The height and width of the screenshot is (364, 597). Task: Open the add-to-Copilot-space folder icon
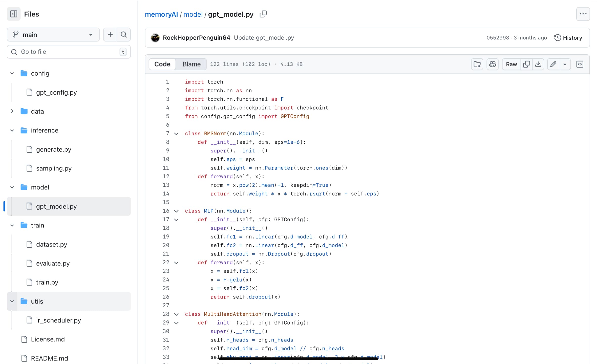tap(477, 64)
